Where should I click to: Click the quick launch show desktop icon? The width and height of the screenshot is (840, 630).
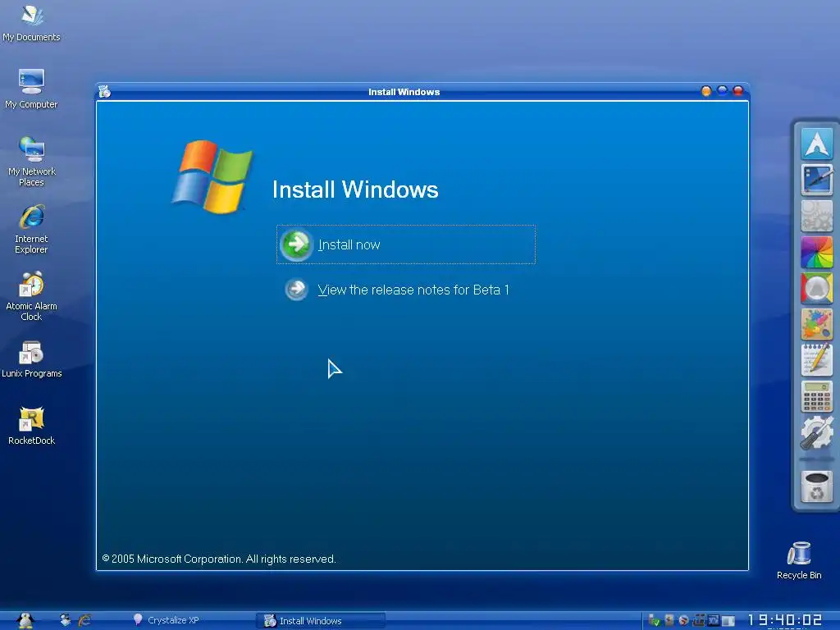(x=66, y=620)
